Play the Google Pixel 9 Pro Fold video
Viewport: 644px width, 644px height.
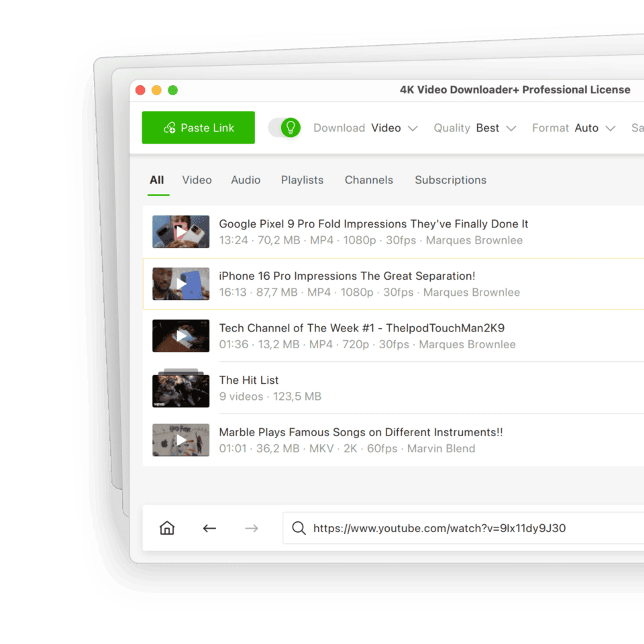pos(181,232)
